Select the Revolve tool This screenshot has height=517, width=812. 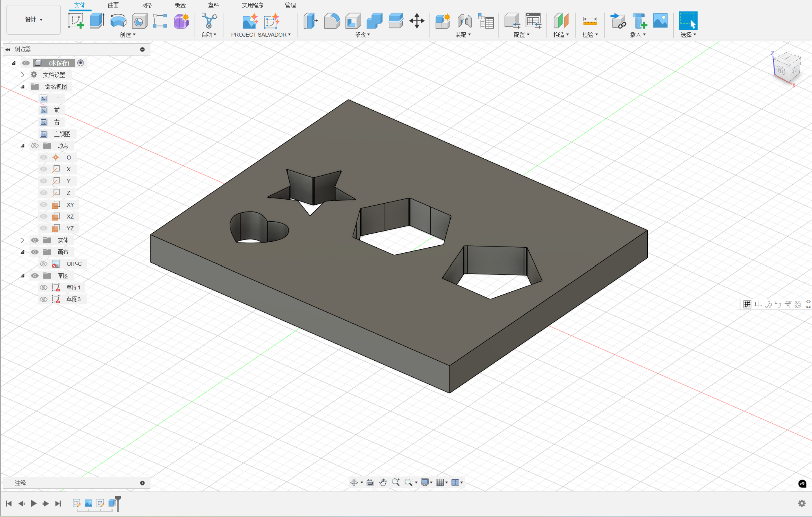click(118, 20)
